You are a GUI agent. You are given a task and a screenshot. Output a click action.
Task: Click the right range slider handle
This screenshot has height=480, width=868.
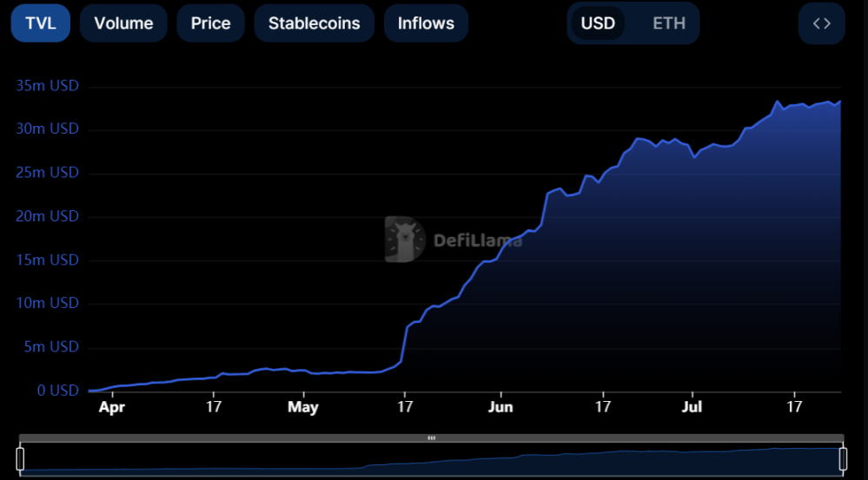844,459
